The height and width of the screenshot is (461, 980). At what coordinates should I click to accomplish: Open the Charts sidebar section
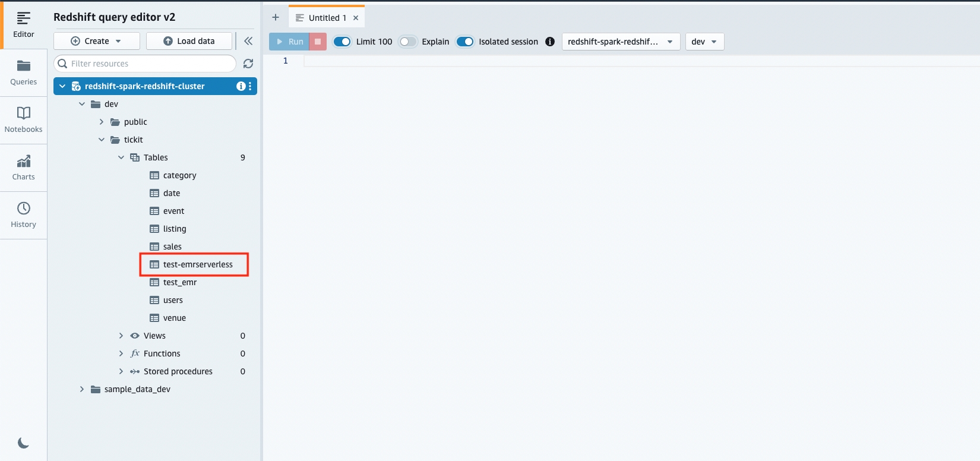[x=23, y=168]
